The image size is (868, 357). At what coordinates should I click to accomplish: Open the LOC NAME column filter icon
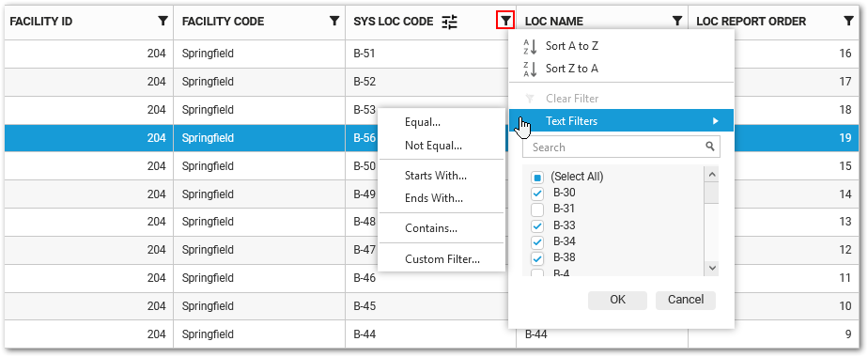677,21
